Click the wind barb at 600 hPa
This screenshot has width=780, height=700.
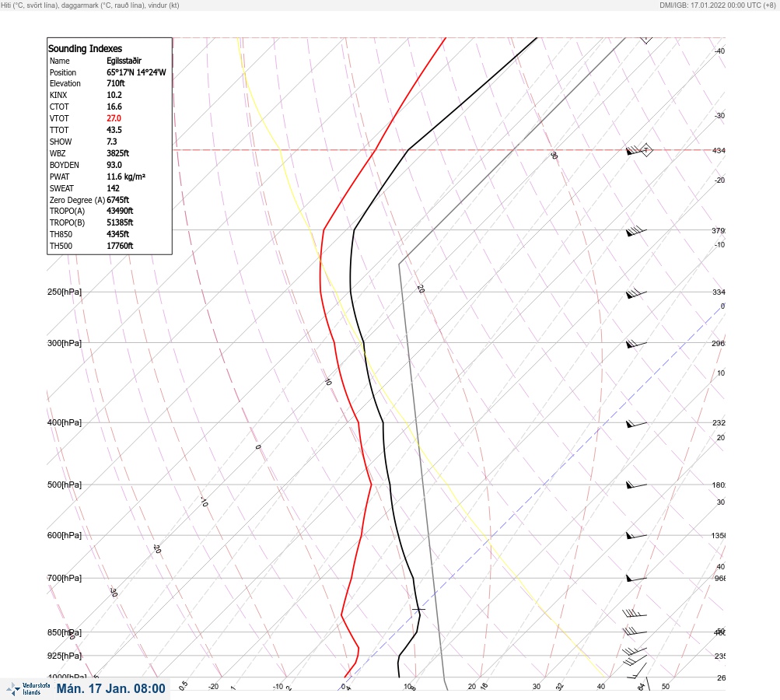pos(636,536)
